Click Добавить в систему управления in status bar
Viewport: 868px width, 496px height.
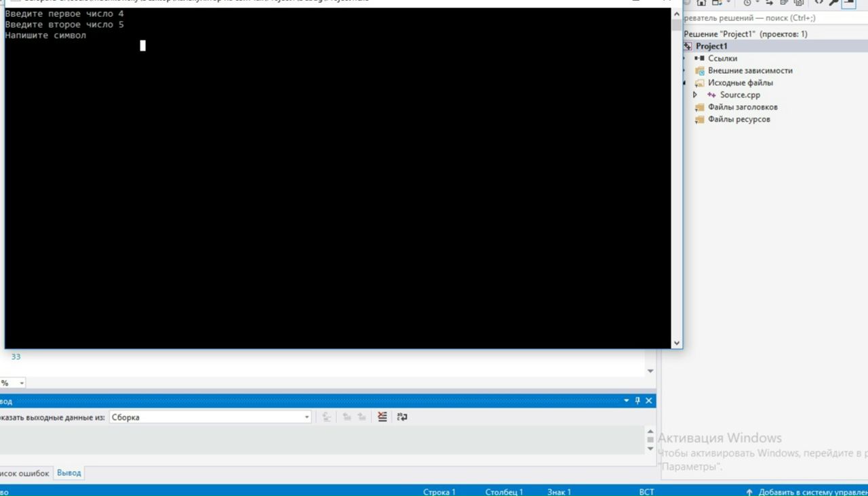(813, 492)
